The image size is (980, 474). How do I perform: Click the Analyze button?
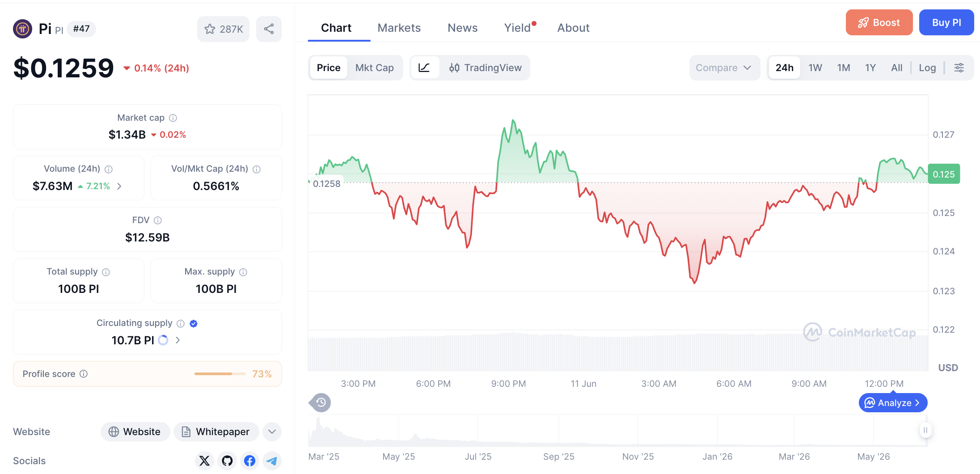pyautogui.click(x=893, y=403)
